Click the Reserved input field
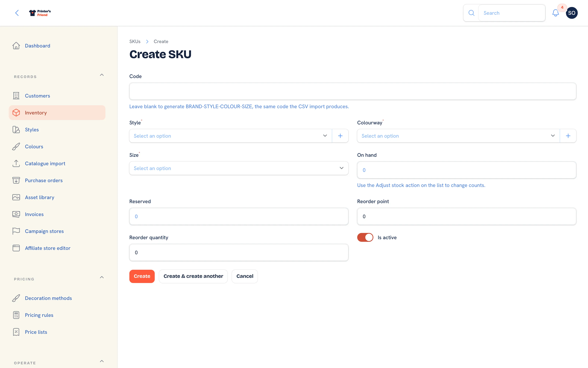The image size is (588, 368). [x=239, y=216]
